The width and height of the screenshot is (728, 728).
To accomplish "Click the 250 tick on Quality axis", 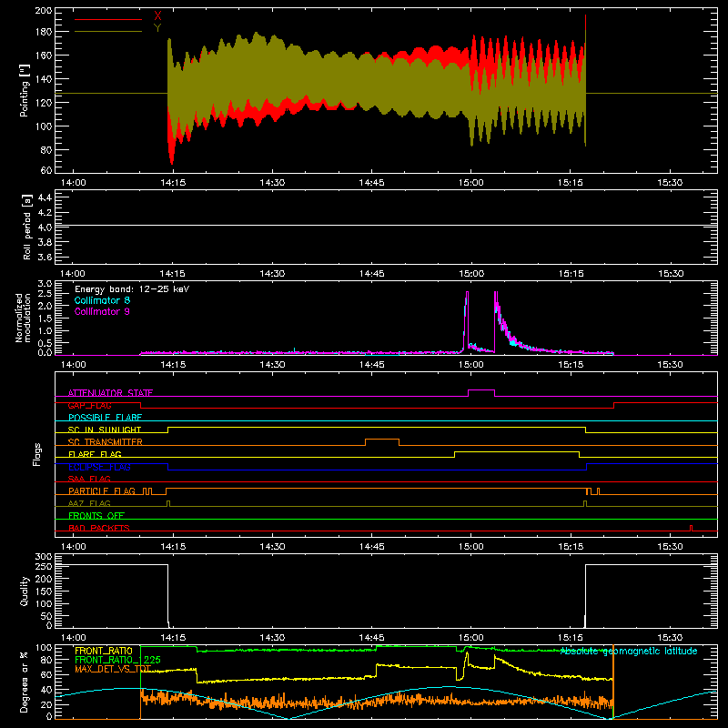I will 43,567.
